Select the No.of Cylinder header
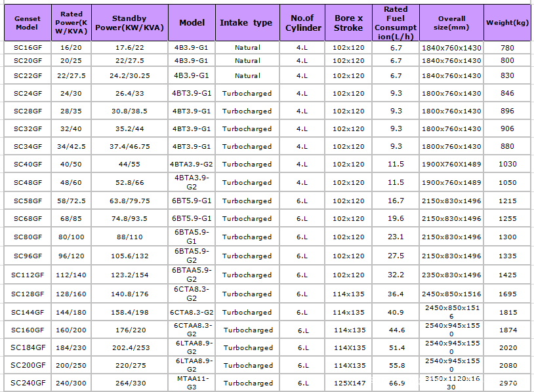Viewport: 534px width, 392px height. [x=302, y=23]
